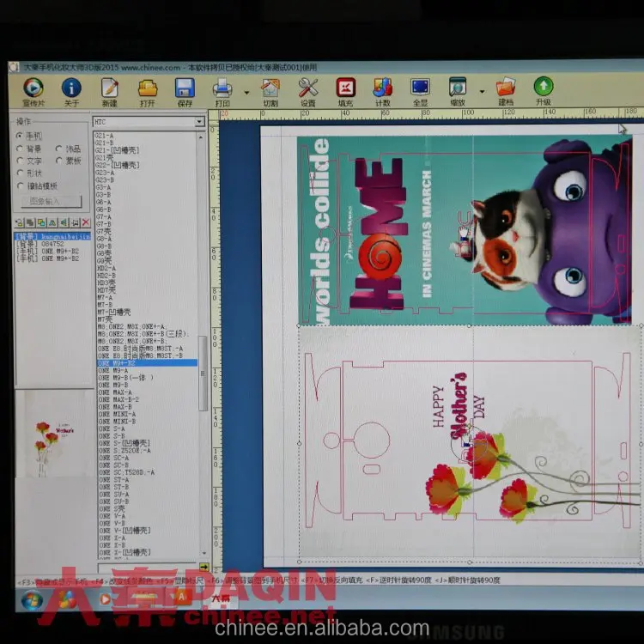The width and height of the screenshot is (644, 644).
Task: Select ONE V-[凹槽壳] model entry
Action: pyautogui.click(x=125, y=531)
